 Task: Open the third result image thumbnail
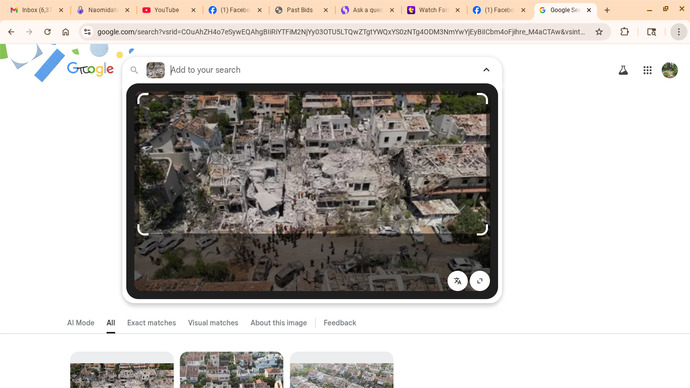341,370
